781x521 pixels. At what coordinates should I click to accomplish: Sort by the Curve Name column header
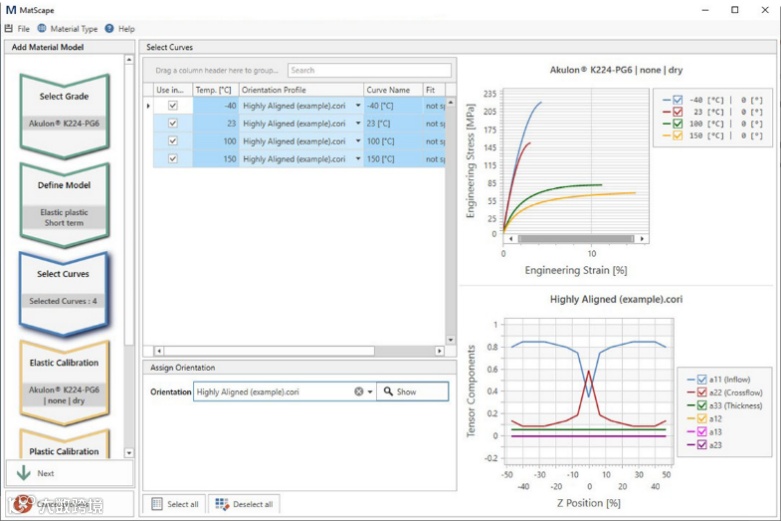pos(393,90)
